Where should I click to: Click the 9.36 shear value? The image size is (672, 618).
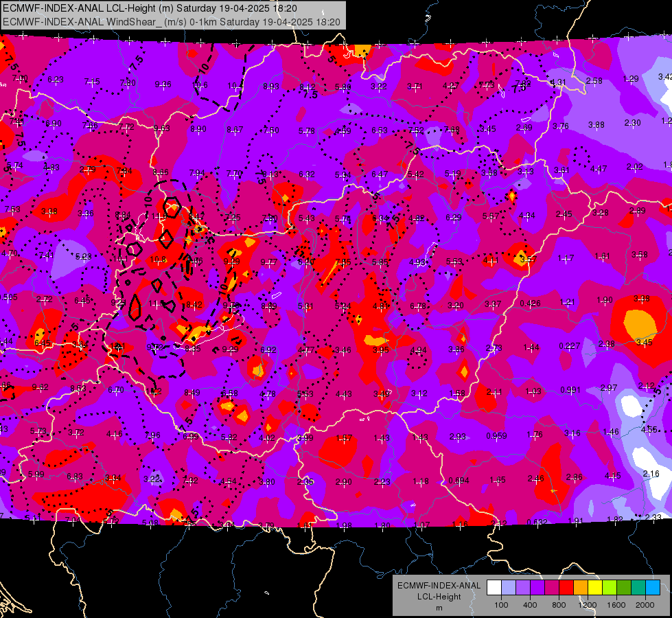pos(163,84)
